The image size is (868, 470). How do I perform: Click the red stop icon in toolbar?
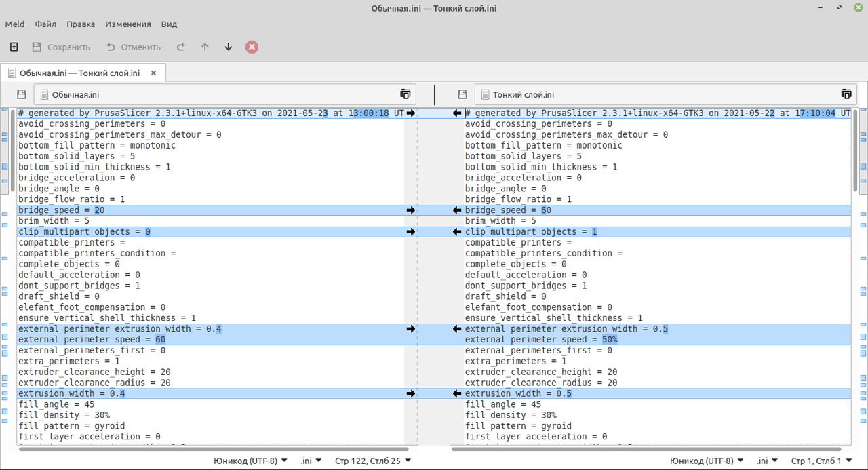[252, 47]
